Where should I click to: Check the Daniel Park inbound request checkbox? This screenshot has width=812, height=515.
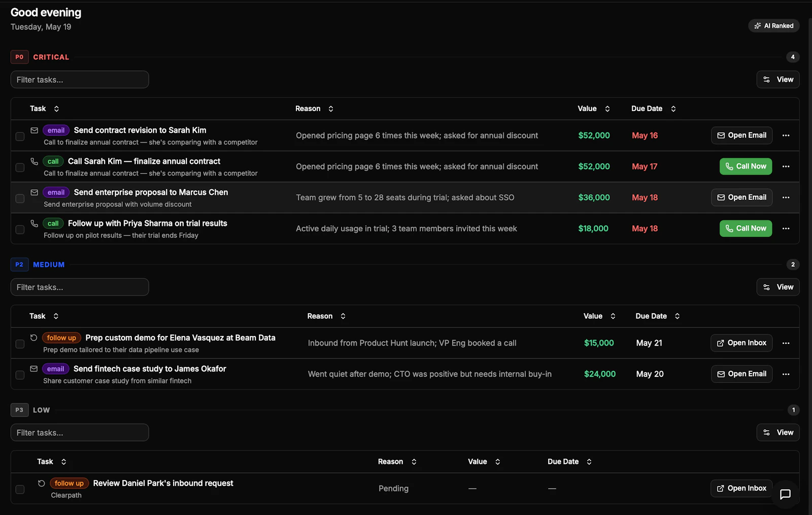pos(20,489)
